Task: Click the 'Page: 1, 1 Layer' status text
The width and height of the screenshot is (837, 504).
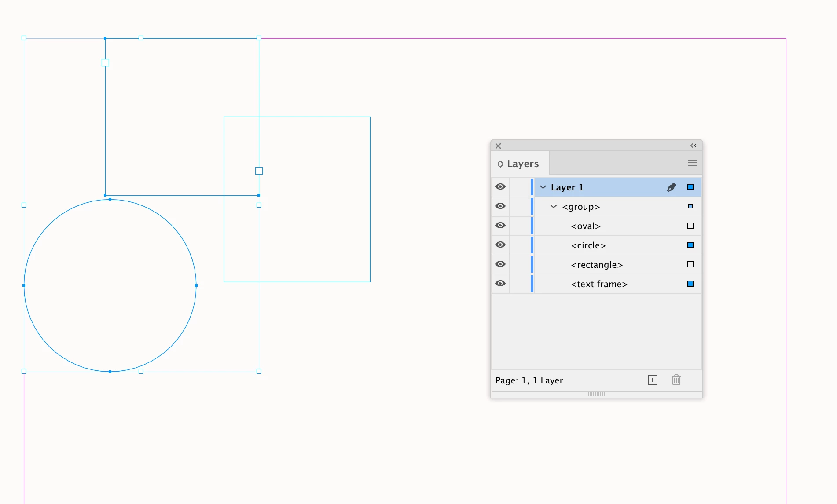Action: point(529,380)
